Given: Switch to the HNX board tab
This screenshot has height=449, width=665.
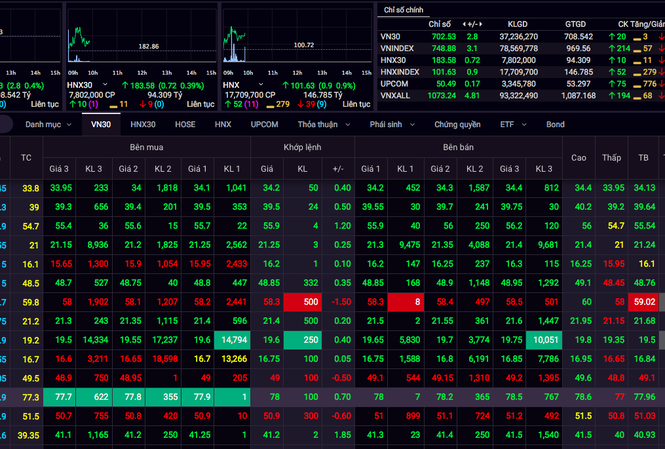Looking at the screenshot, I should pos(223,124).
